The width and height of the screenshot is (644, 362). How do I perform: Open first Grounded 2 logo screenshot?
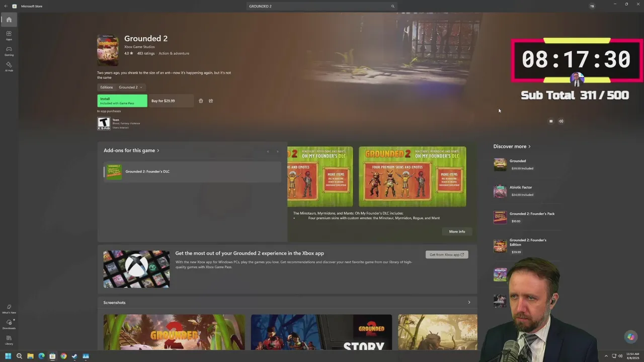click(x=174, y=332)
